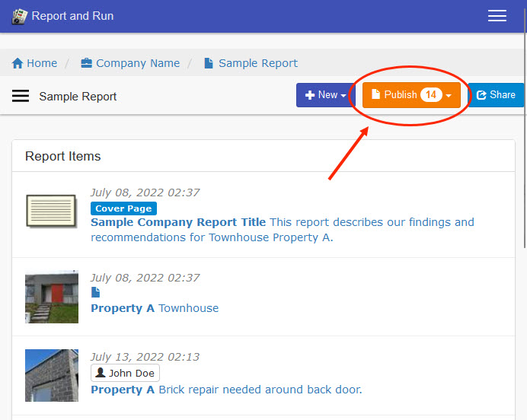Open the top-right hamburger navigation menu
527x420 pixels.
click(497, 16)
